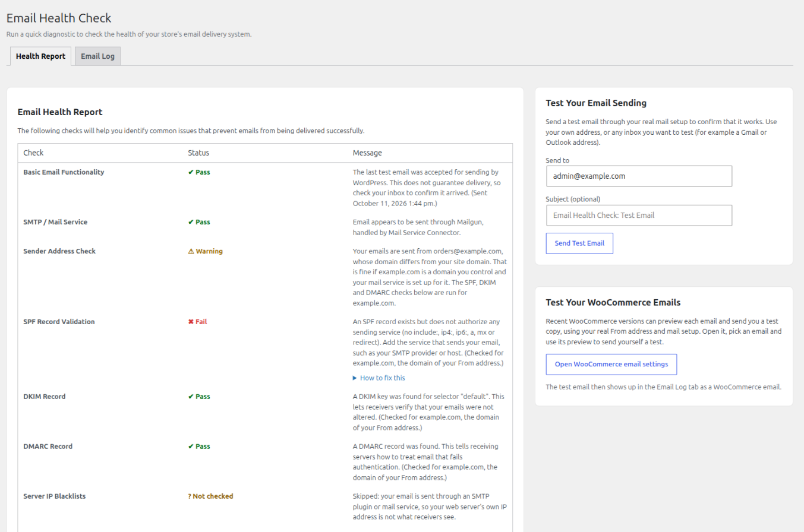Image resolution: width=804 pixels, height=532 pixels.
Task: Click the Pass status for SMTP / Mail Service
Action: 199,222
